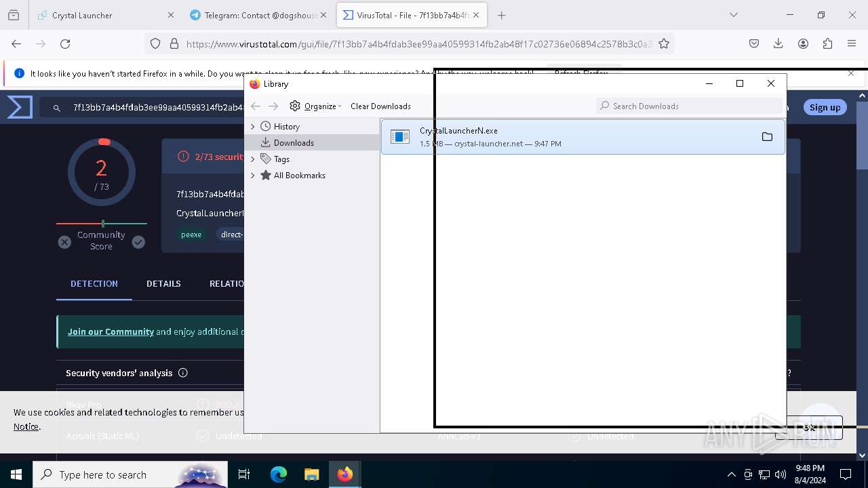Open the Firefox application menu
This screenshot has width=868, height=488.
click(852, 43)
